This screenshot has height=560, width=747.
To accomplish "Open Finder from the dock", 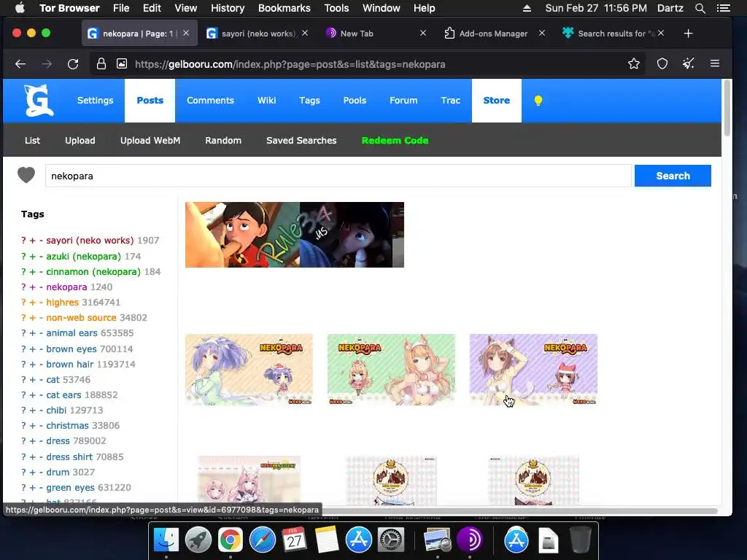I will (166, 540).
